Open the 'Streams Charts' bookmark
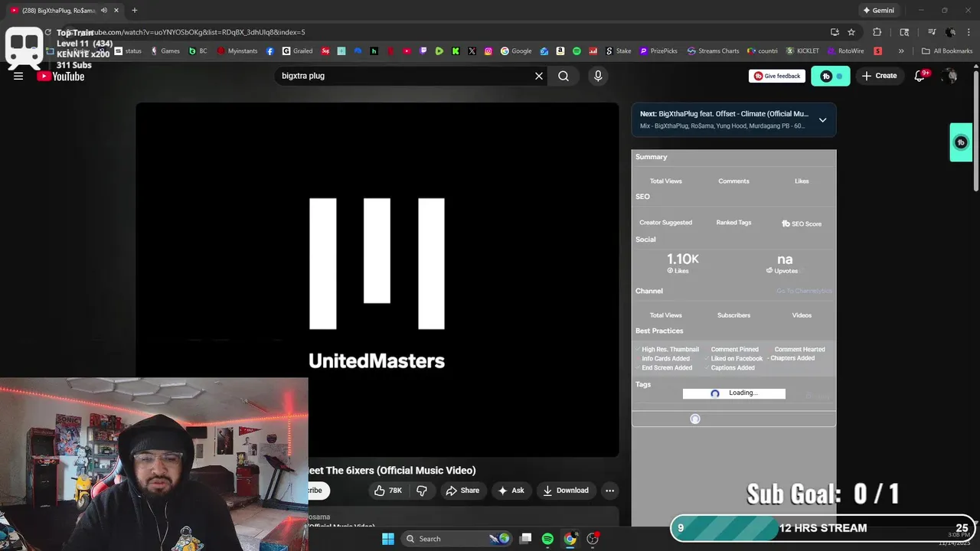The height and width of the screenshot is (551, 980). click(713, 51)
